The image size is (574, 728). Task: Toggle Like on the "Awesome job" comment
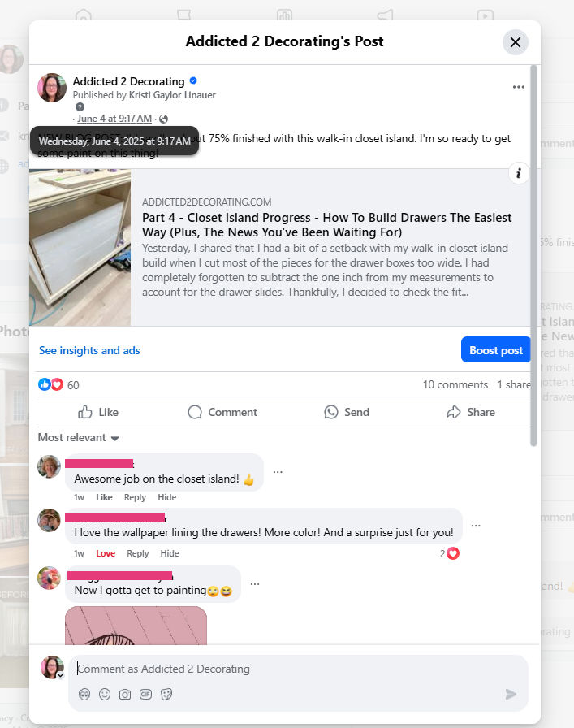click(x=104, y=497)
